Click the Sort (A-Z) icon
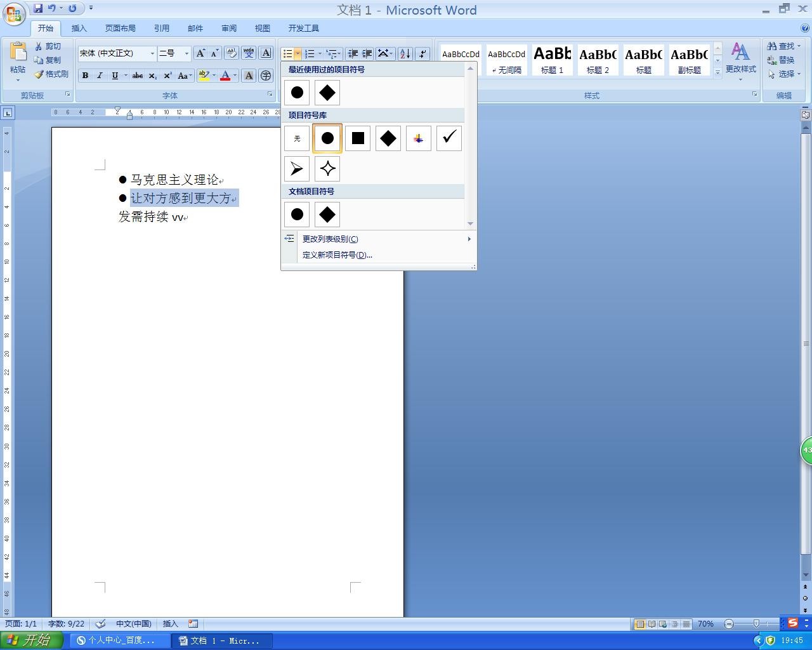 (405, 54)
